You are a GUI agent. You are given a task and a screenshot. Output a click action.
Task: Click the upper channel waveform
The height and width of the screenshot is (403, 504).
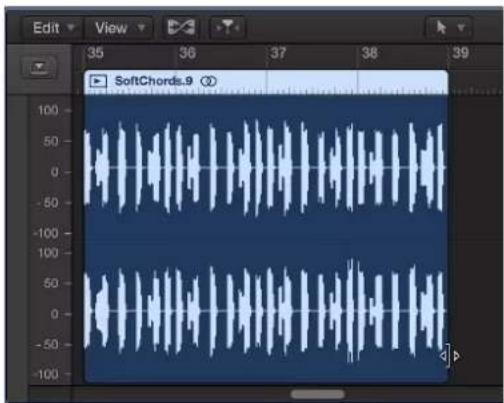point(265,168)
